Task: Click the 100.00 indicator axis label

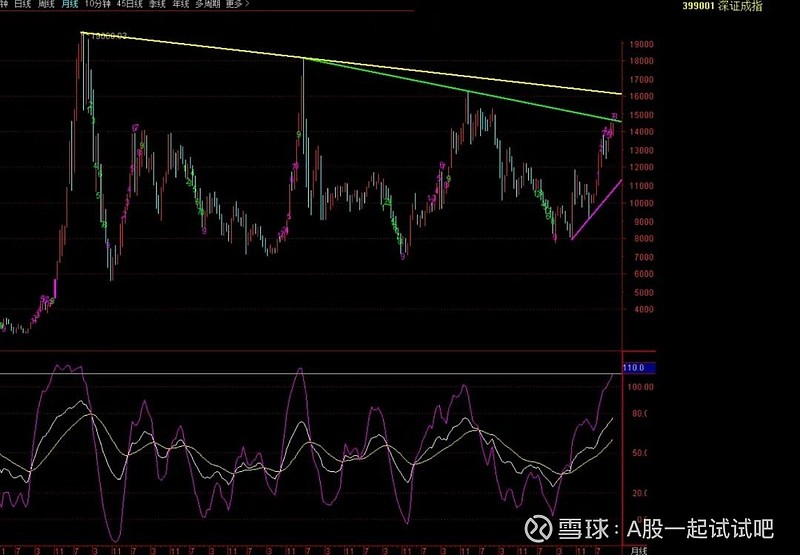Action: [x=640, y=387]
